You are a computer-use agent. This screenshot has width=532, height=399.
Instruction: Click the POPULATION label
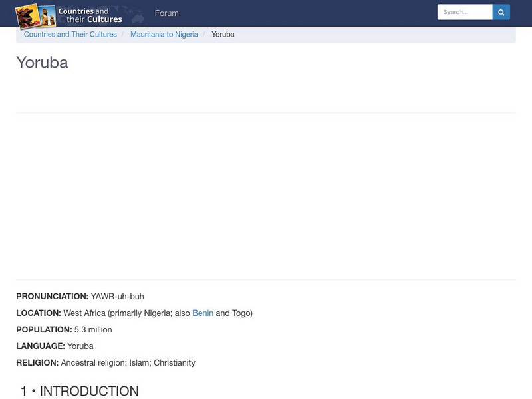coord(44,329)
